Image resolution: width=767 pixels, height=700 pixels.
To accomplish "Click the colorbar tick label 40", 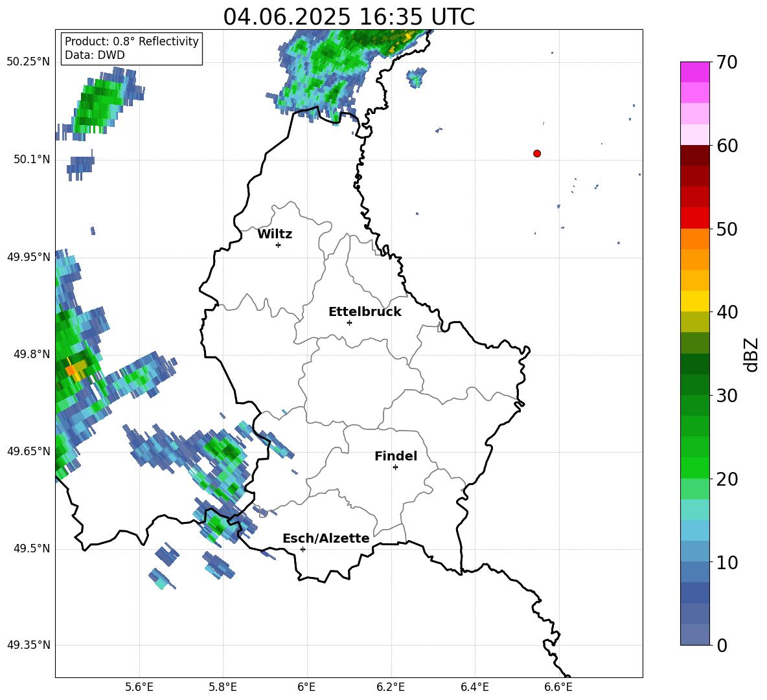I will [727, 312].
